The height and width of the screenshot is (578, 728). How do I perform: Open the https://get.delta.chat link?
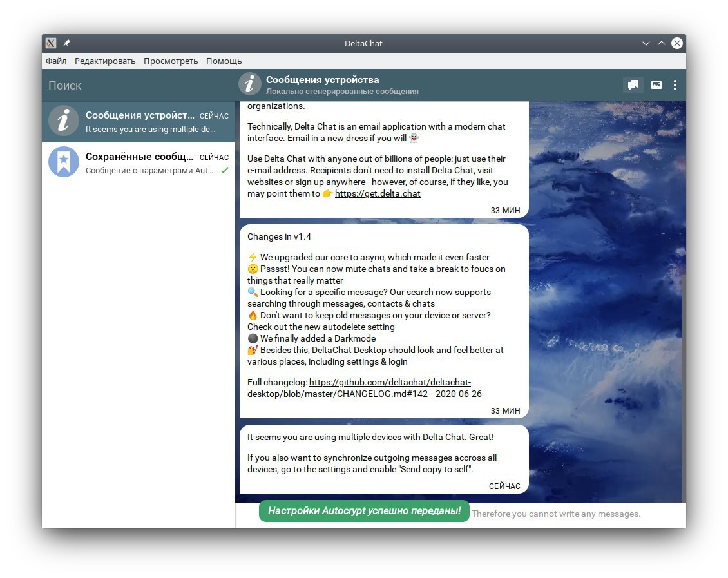(378, 193)
